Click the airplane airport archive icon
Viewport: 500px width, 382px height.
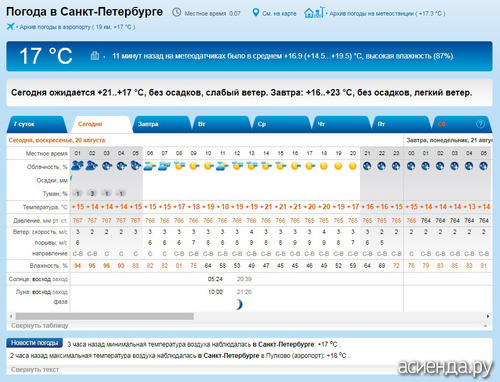coord(10,26)
